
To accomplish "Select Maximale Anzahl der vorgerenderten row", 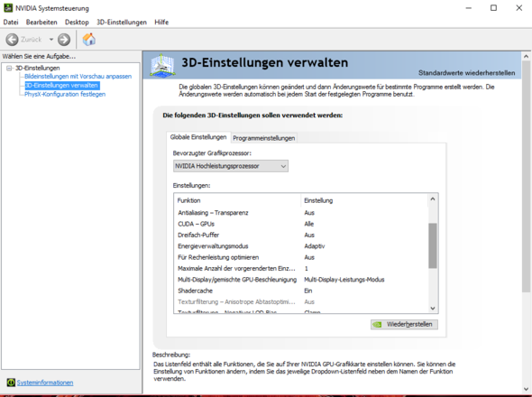I will click(301, 269).
